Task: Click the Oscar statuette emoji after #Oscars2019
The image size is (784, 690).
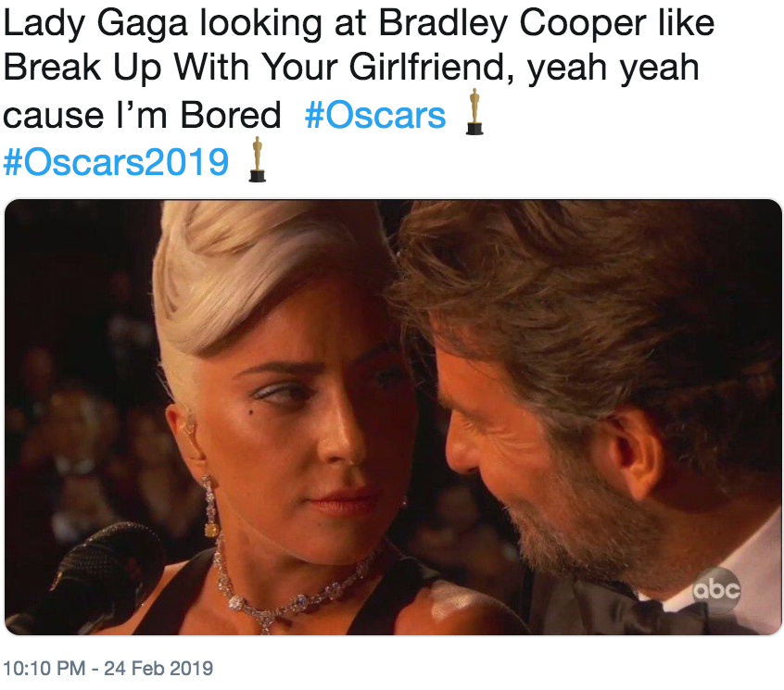Action: 258,159
